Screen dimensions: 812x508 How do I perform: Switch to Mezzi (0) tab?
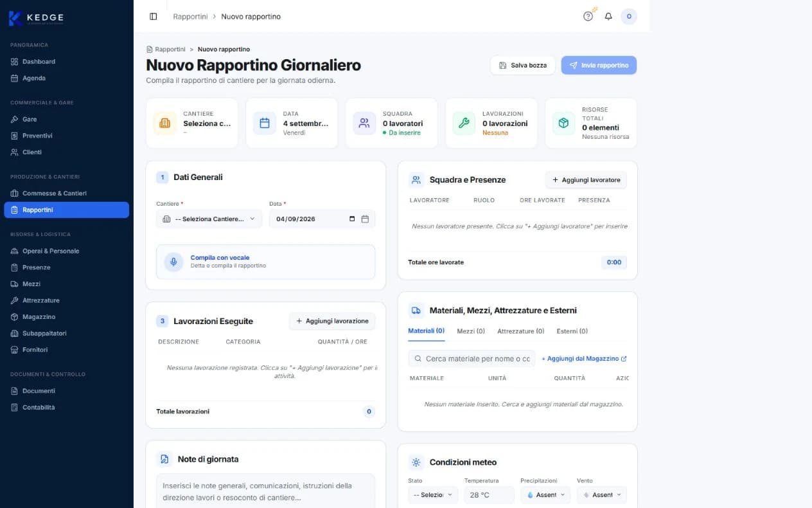coord(471,331)
